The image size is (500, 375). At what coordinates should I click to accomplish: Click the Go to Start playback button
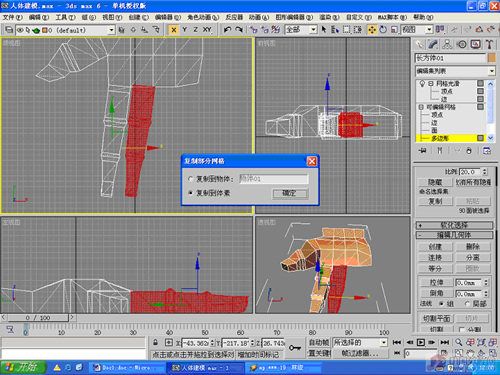click(x=397, y=342)
